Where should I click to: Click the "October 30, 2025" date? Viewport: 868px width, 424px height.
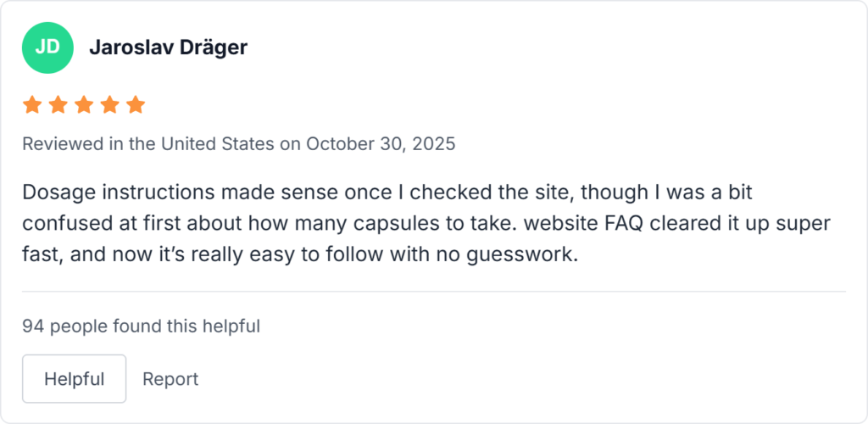click(381, 143)
